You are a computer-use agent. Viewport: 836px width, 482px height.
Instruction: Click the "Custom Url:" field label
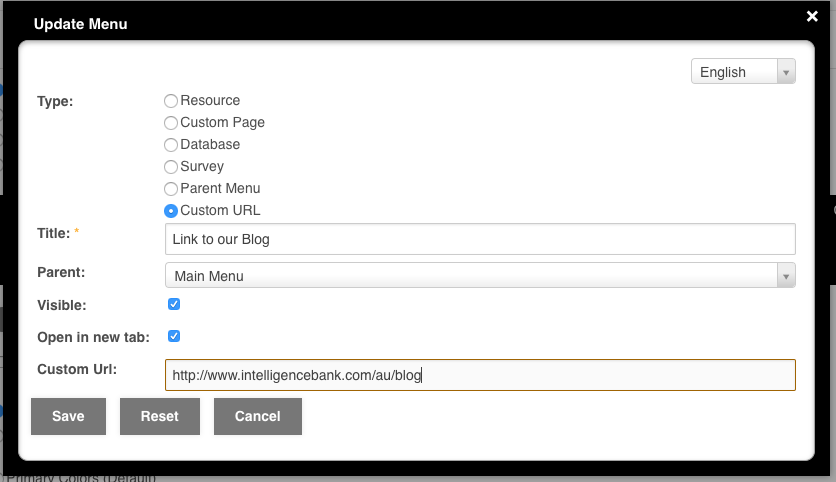point(77,369)
